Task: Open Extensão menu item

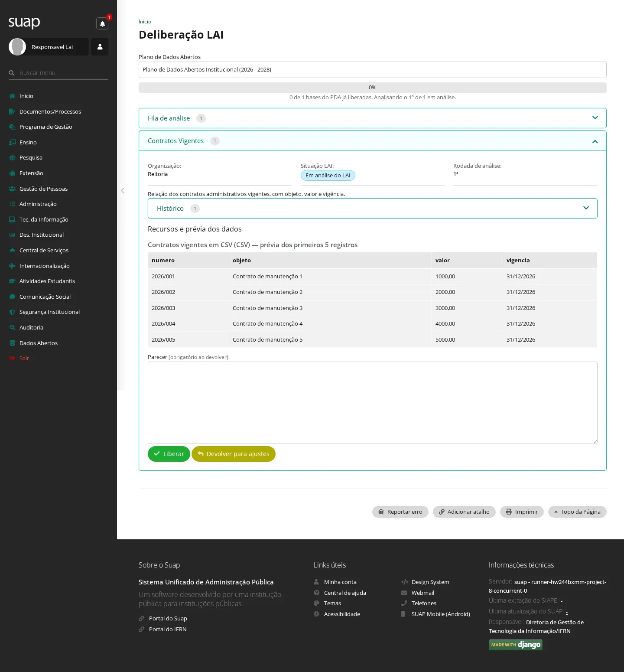Action: [31, 173]
